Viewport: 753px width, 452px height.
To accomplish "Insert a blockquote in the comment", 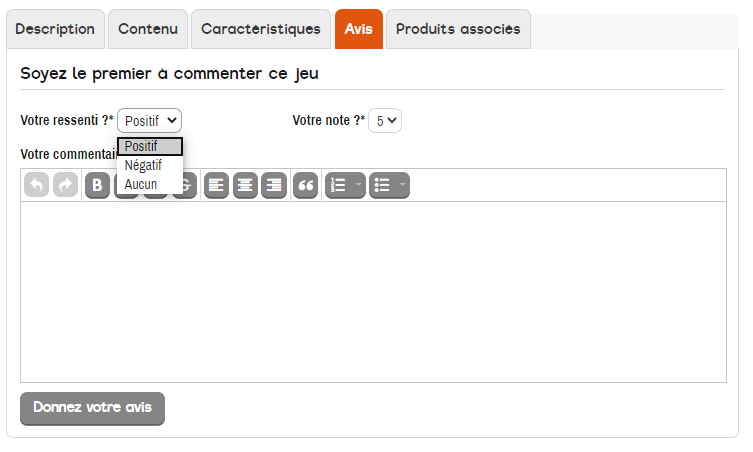I will [305, 185].
